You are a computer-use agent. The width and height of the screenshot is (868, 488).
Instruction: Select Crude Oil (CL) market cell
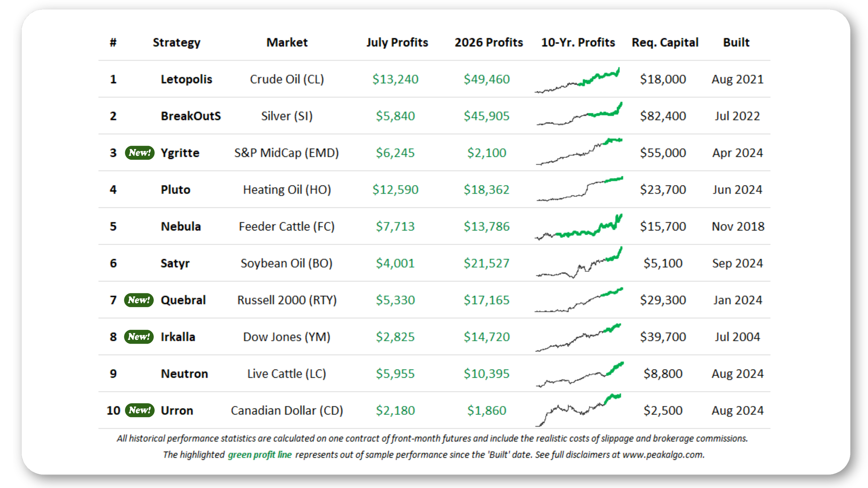pos(287,79)
